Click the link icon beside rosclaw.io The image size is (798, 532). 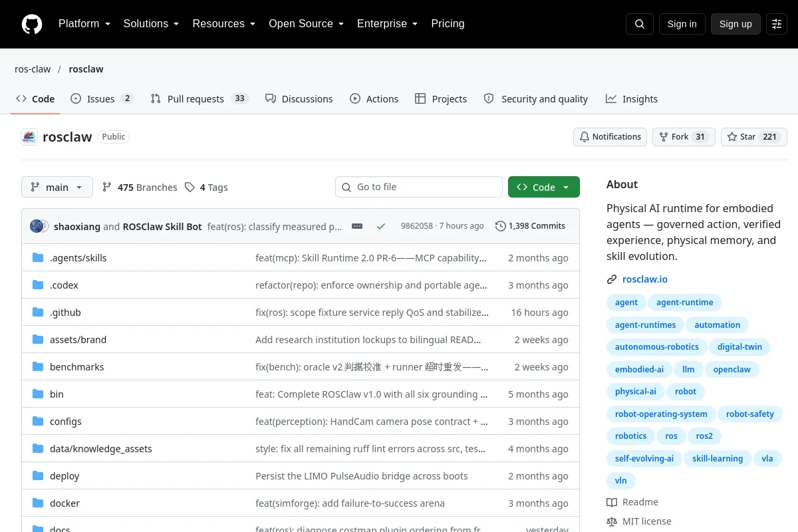tap(612, 280)
